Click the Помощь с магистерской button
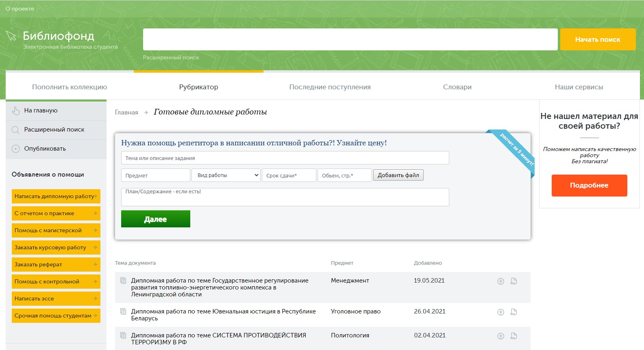This screenshot has width=644, height=350. [56, 230]
